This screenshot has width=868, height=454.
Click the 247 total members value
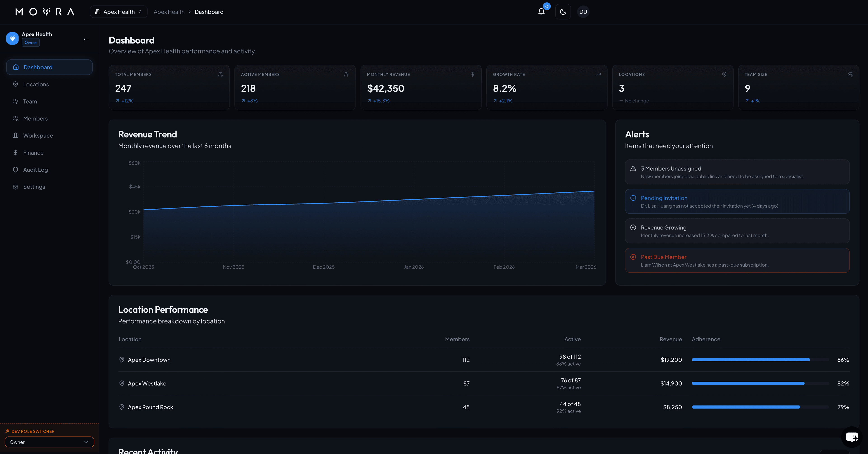(123, 88)
